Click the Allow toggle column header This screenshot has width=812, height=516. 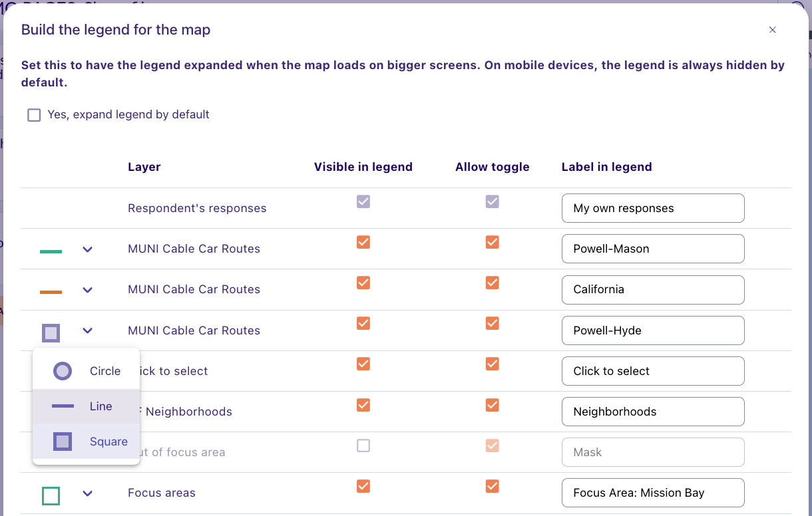[x=493, y=167]
